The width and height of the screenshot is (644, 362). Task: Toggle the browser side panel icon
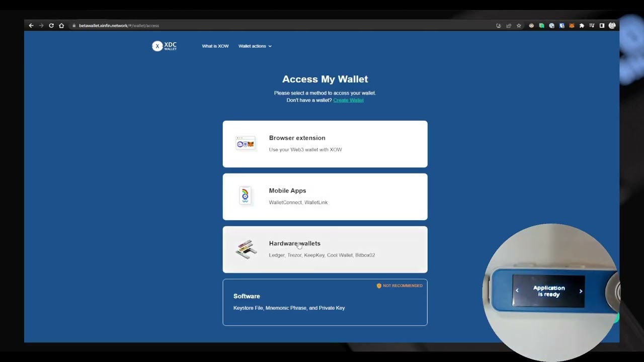(602, 26)
